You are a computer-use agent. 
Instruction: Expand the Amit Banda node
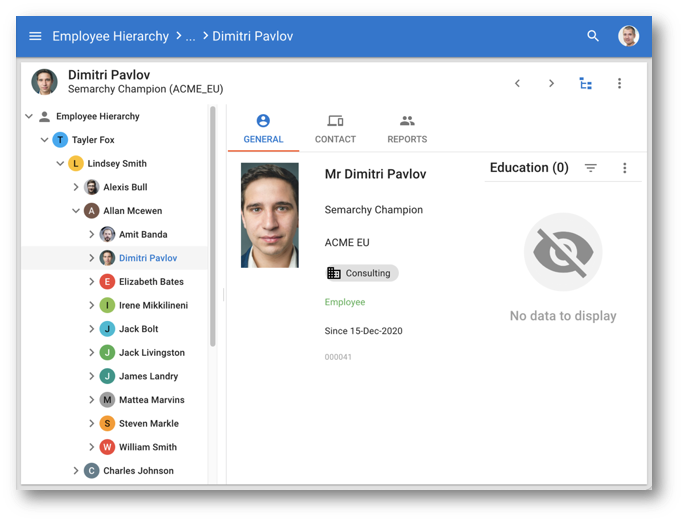[x=91, y=234]
